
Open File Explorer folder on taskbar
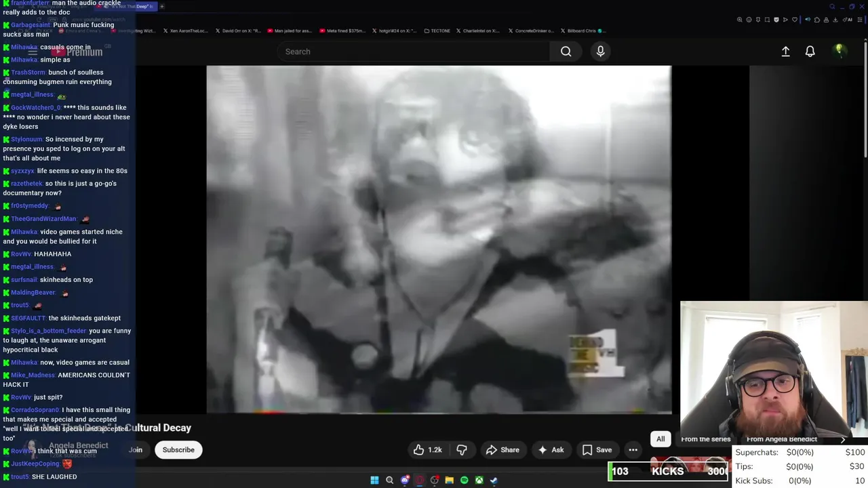pyautogui.click(x=449, y=481)
